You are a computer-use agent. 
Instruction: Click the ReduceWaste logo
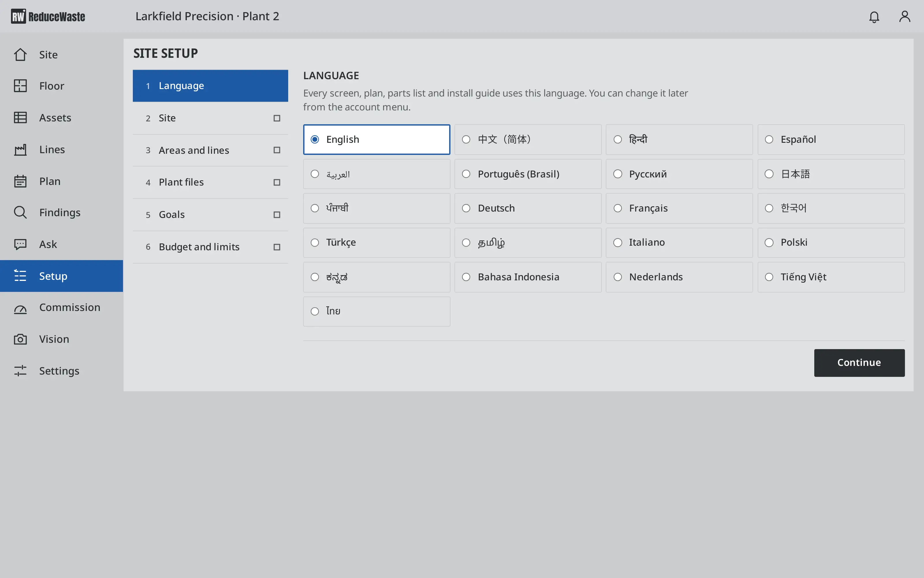48,16
